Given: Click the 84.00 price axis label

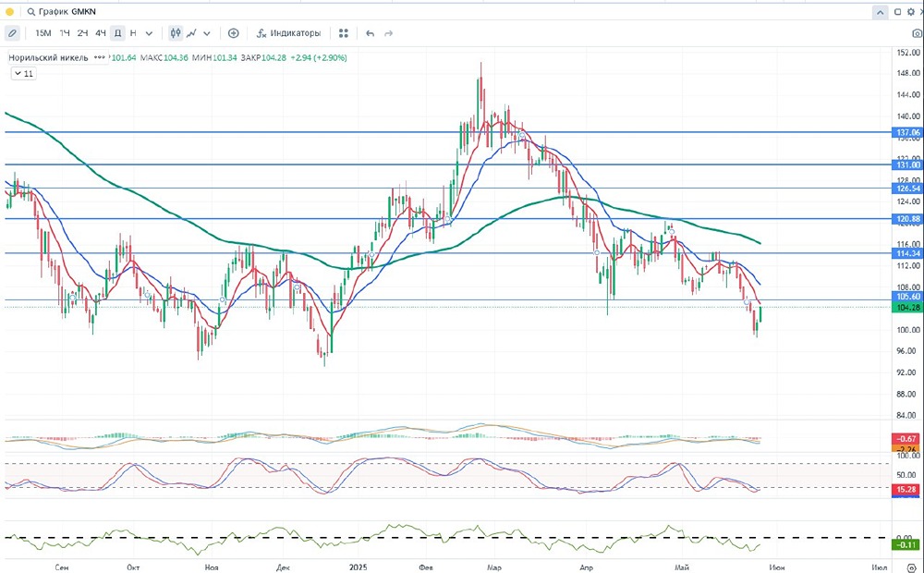Looking at the screenshot, I should [908, 416].
